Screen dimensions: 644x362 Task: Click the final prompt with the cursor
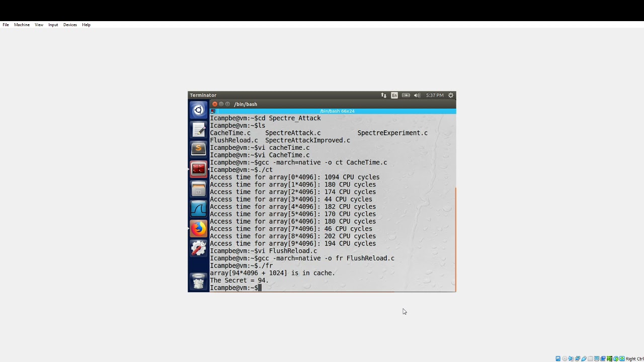point(235,288)
